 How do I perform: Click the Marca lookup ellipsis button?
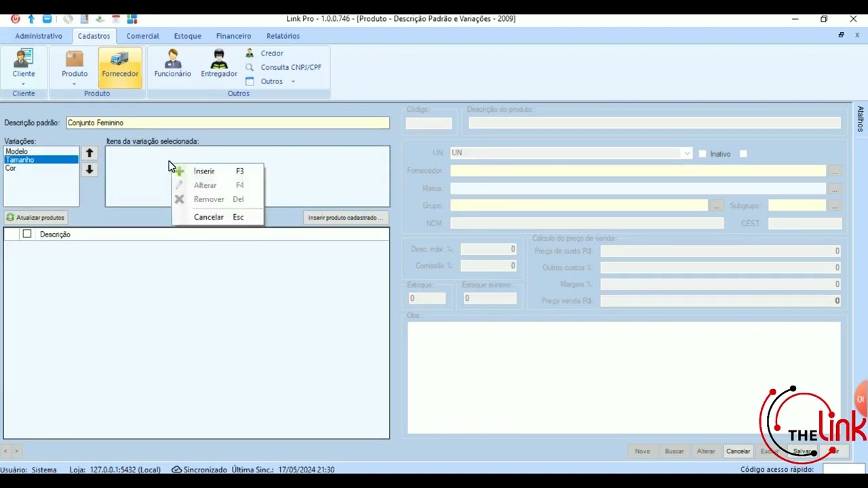click(835, 188)
